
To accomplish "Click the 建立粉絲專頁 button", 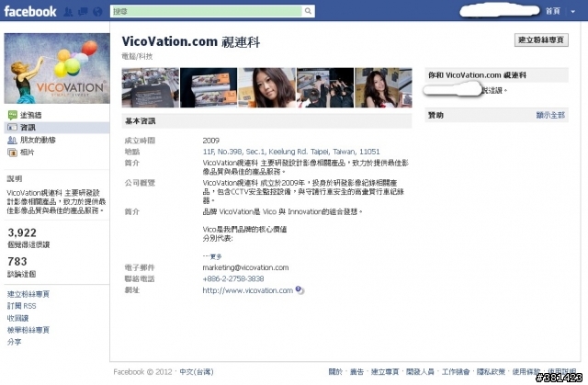I will 541,40.
